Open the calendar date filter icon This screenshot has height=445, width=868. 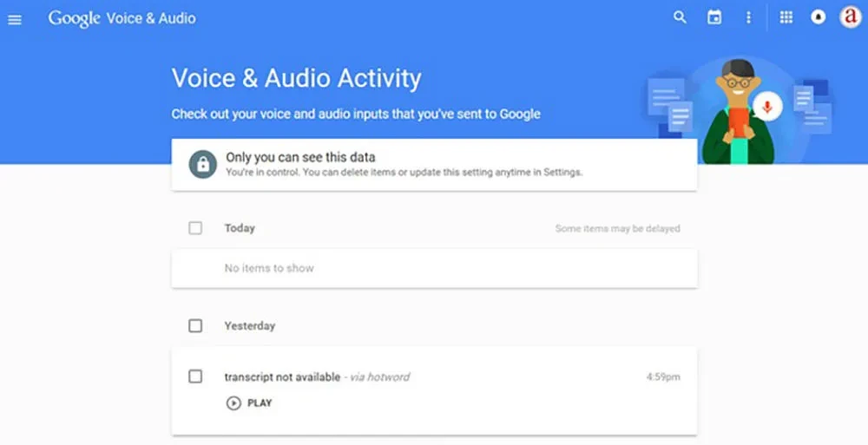pos(714,17)
